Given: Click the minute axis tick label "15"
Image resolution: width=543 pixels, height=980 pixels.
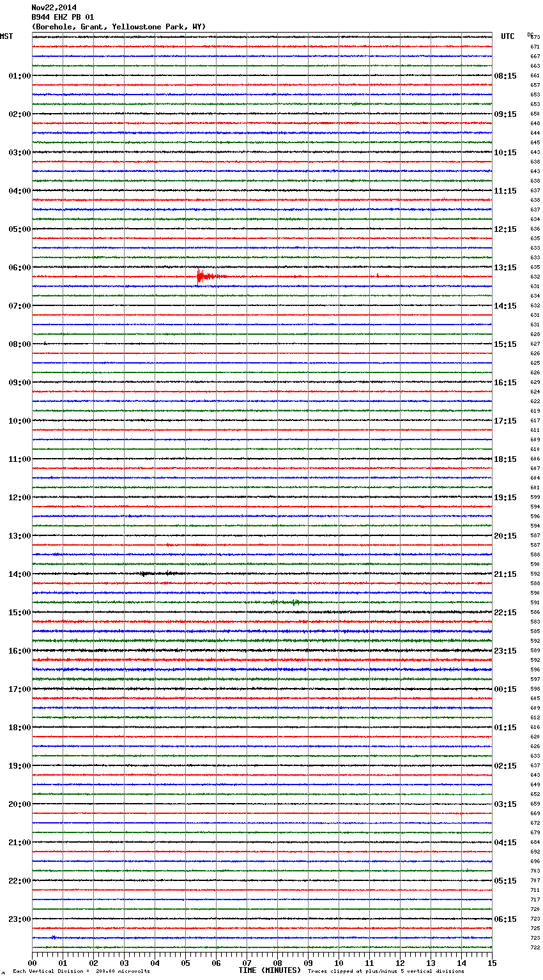Looking at the screenshot, I should [x=492, y=963].
